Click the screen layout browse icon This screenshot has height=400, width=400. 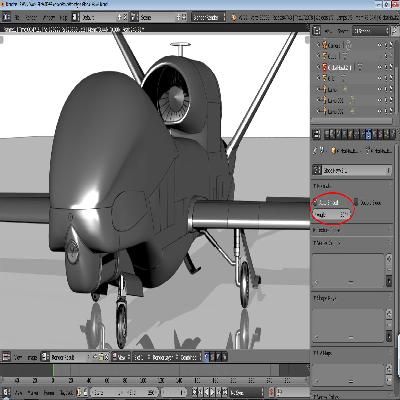tap(76, 17)
